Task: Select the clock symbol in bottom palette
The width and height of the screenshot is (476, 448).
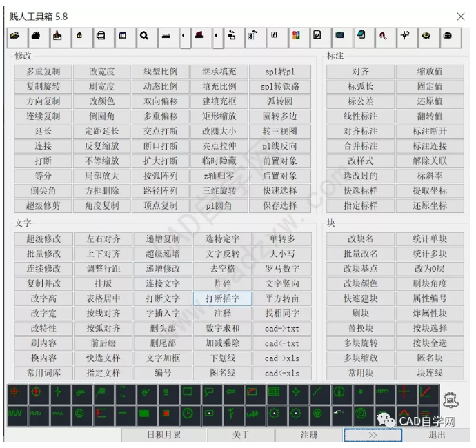Action: coord(187,414)
